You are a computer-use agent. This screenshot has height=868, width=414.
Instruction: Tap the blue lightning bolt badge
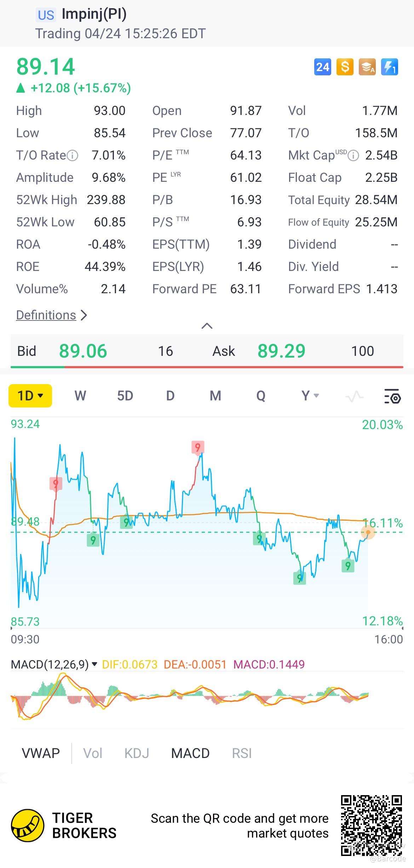(389, 67)
